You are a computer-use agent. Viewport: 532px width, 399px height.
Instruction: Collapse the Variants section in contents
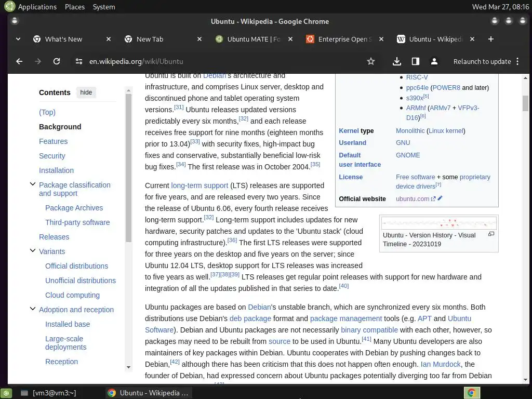tap(33, 251)
